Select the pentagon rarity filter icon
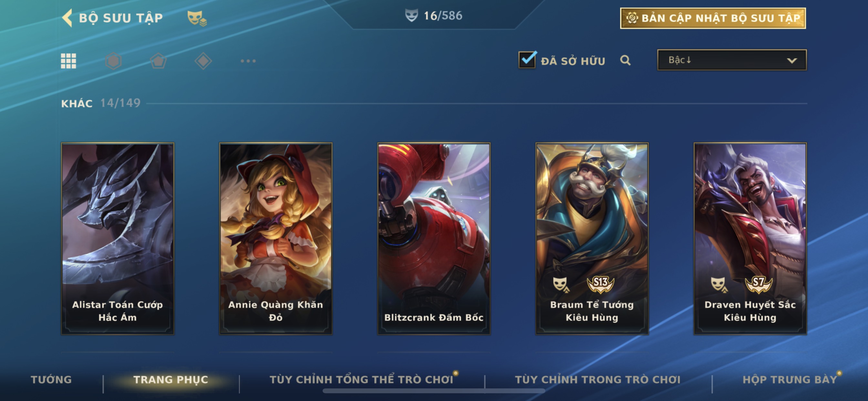This screenshot has height=401, width=868. click(x=158, y=61)
